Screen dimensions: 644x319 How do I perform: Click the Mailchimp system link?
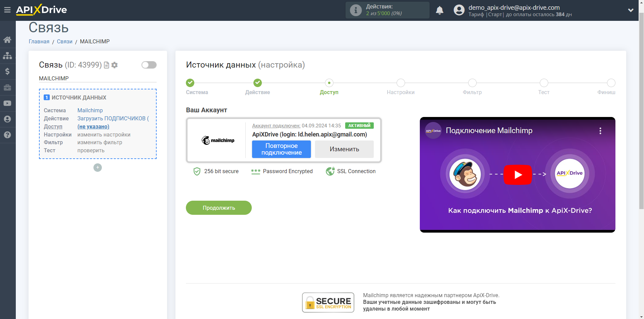tap(90, 110)
